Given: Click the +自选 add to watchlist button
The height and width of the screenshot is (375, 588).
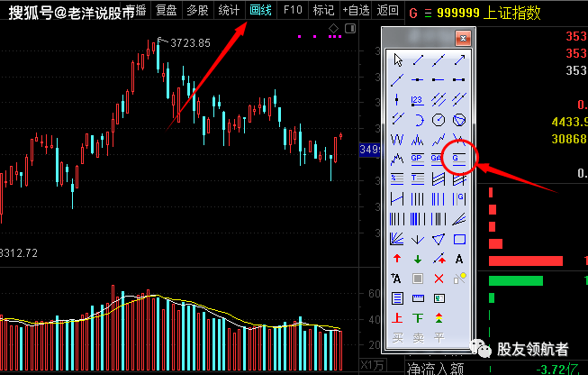Looking at the screenshot, I should (x=354, y=10).
